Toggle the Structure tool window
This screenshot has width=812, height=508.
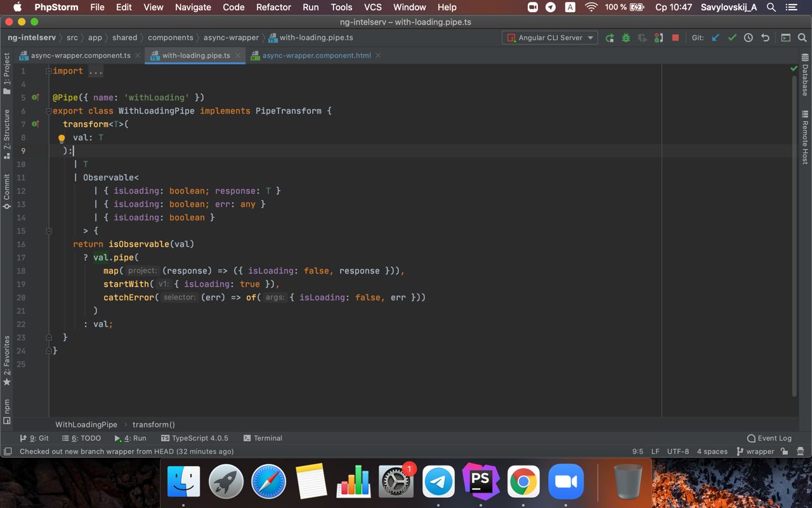pyautogui.click(x=7, y=134)
